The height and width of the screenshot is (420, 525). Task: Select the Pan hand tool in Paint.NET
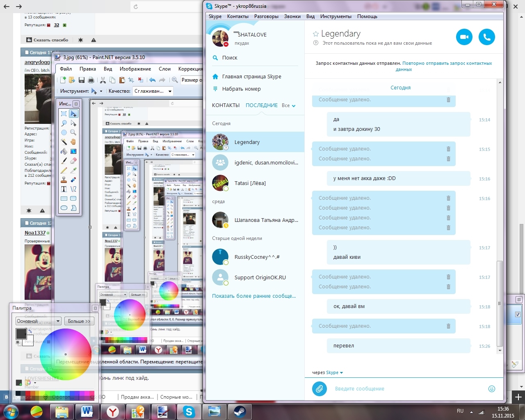click(73, 142)
